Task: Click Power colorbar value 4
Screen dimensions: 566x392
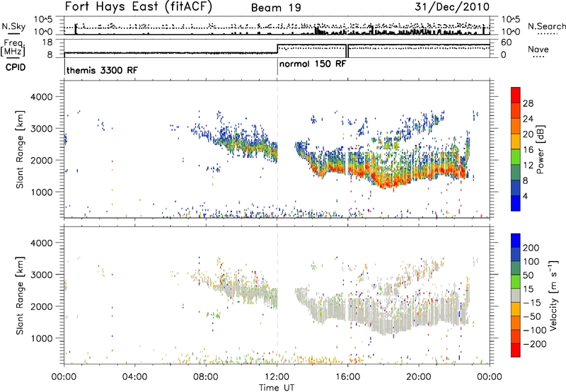Action: (x=526, y=196)
